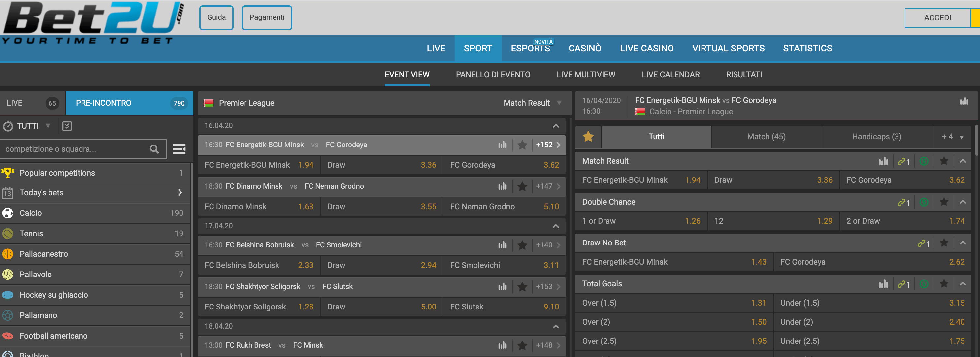Select Calcio sport in sidebar
980x357 pixels.
(95, 213)
